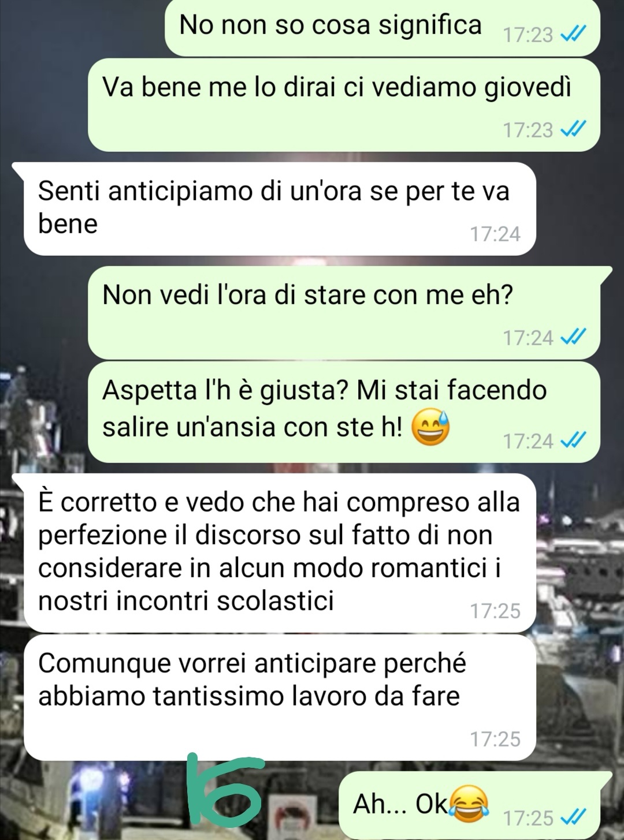Click the blue read ticks on the first message
624x840 pixels.
click(574, 35)
